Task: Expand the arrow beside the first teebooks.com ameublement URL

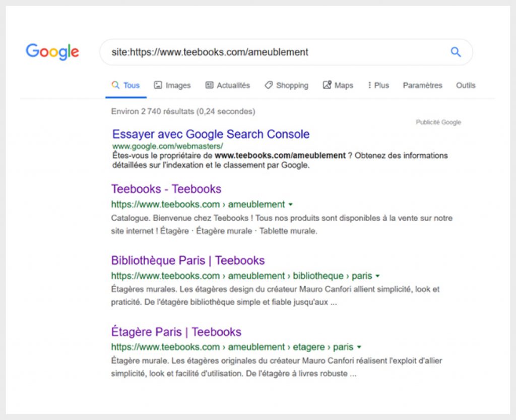Action: coord(291,205)
